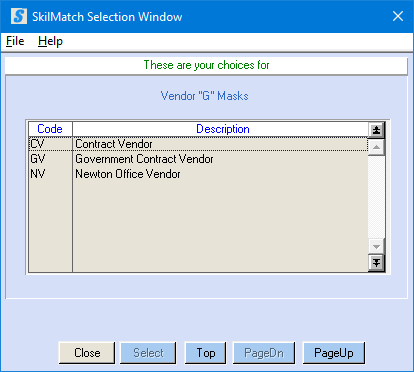Select the CV Contract Vendor row
The width and height of the screenshot is (414, 372).
point(198,144)
